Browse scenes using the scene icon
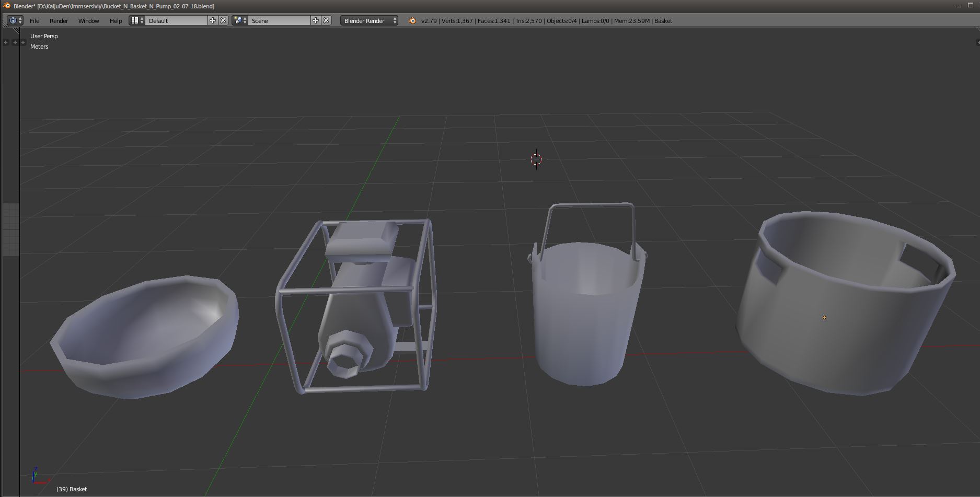The image size is (980, 497). tap(240, 20)
